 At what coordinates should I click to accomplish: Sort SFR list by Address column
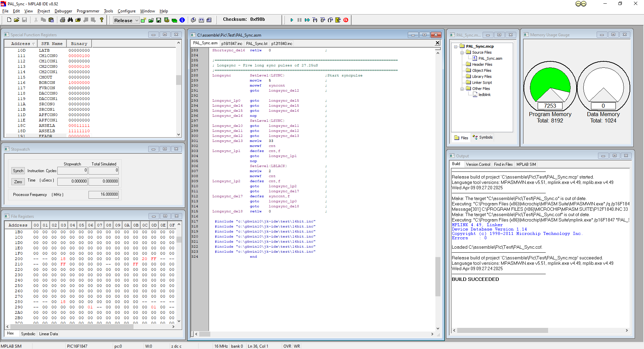(20, 44)
